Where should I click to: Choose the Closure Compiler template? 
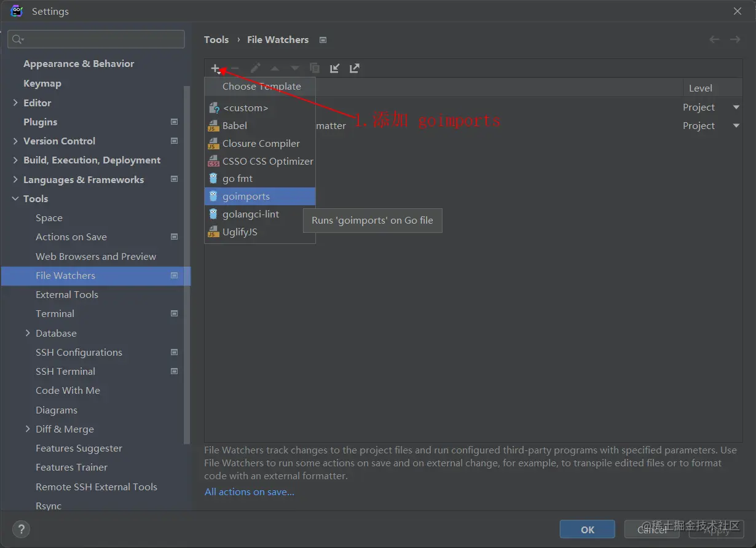click(x=260, y=143)
